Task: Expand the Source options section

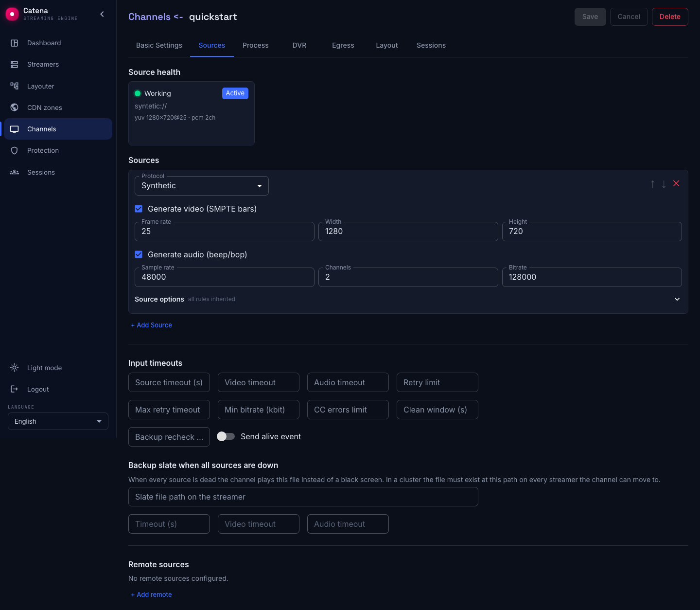Action: [x=677, y=299]
